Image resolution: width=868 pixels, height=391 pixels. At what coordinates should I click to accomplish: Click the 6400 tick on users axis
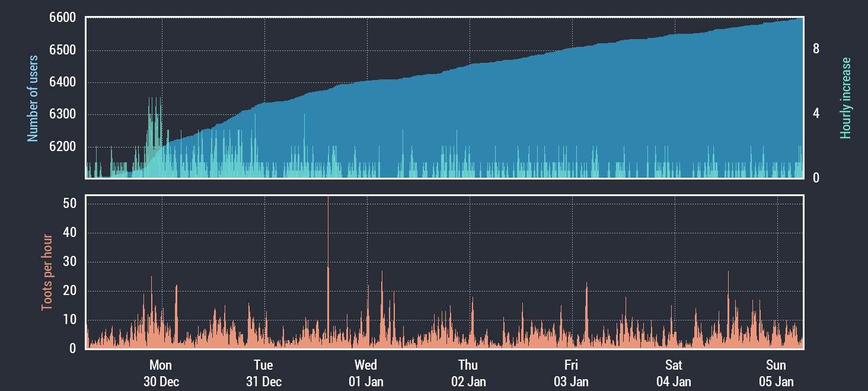pos(62,82)
